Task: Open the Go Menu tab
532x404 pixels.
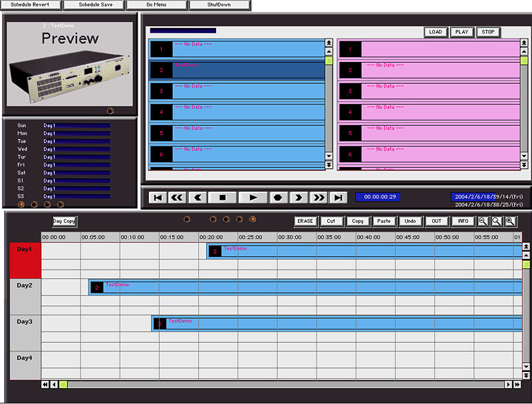Action: (156, 5)
